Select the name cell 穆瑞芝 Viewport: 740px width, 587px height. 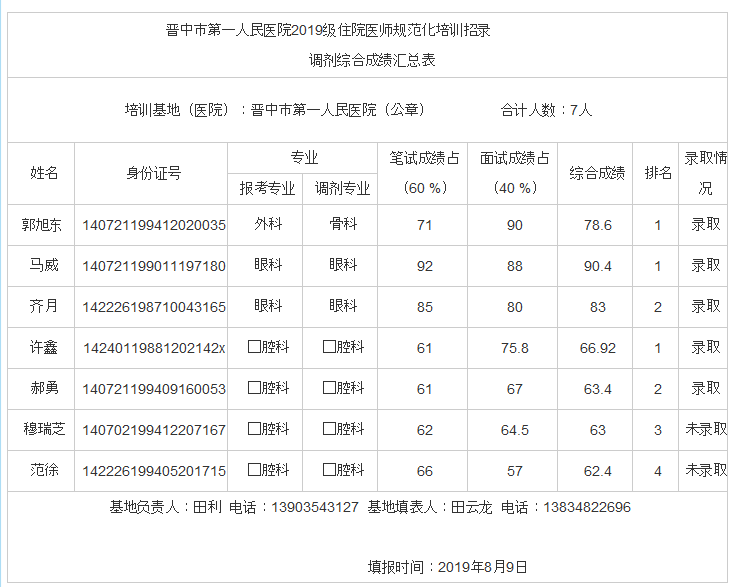[x=44, y=430]
